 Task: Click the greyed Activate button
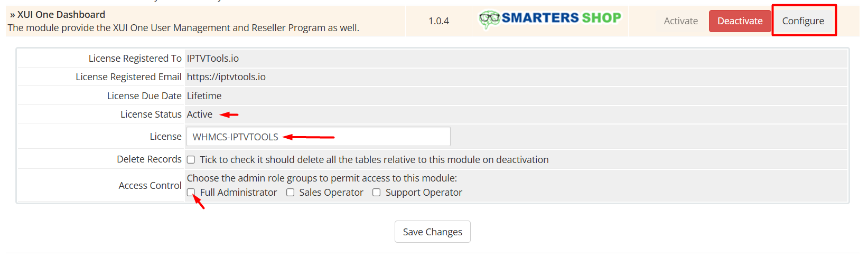(x=680, y=21)
